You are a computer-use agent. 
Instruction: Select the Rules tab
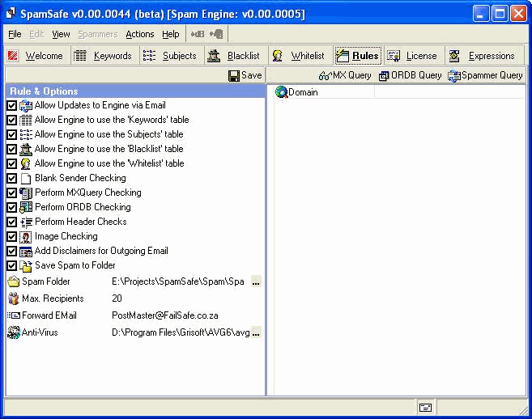pyautogui.click(x=358, y=55)
